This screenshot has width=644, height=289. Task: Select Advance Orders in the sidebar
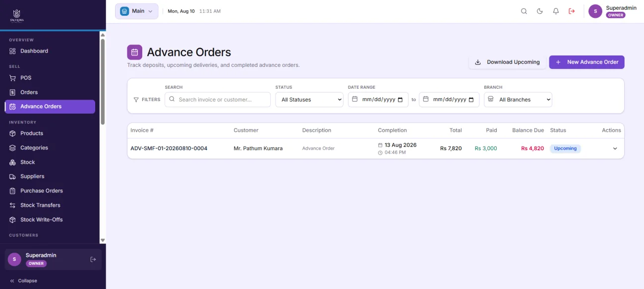[50, 107]
